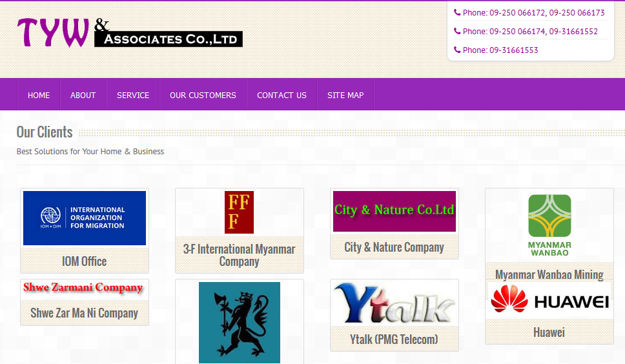Click Myanmar Wanbao Mining caption

click(x=549, y=274)
